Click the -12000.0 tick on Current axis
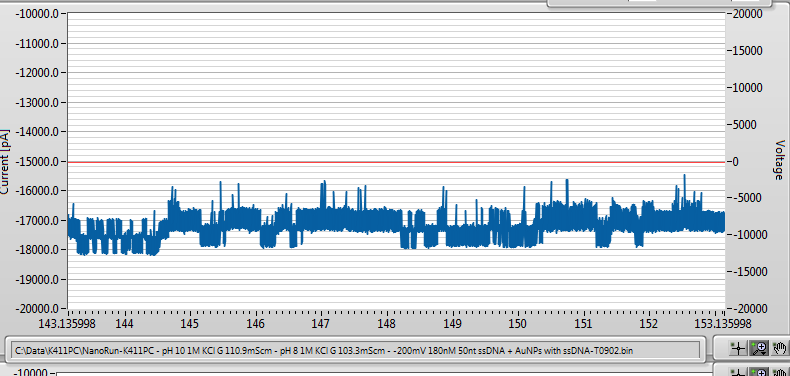This screenshot has width=790, height=376. 38,73
